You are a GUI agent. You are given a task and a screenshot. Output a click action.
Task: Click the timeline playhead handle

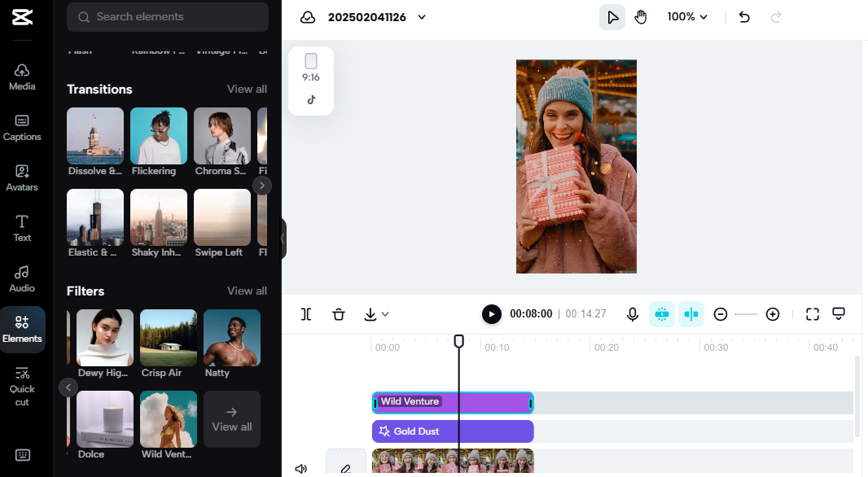pyautogui.click(x=459, y=341)
